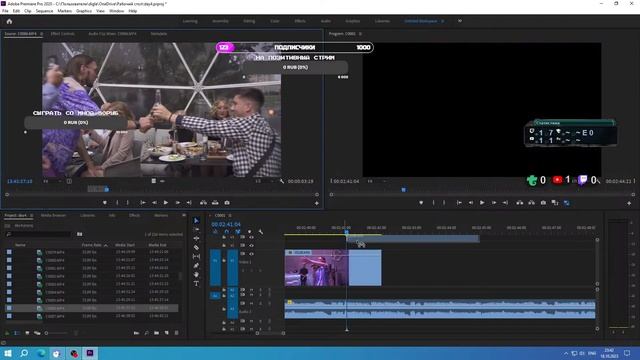Export a frame from the Program monitor

543,202
